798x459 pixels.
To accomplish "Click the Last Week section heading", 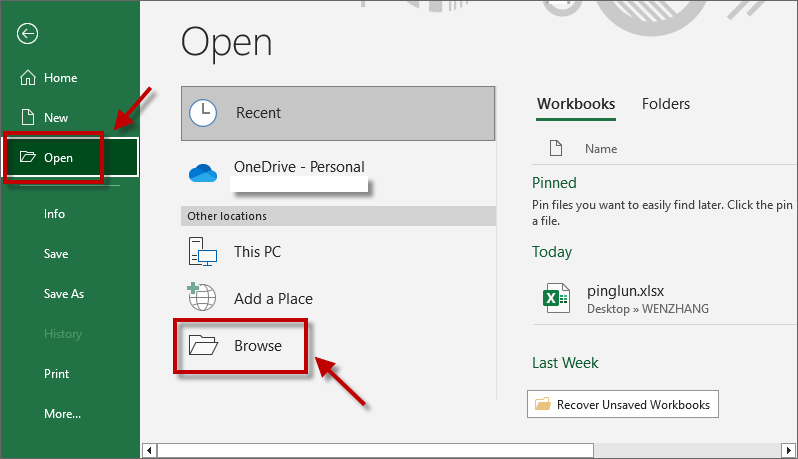I will (565, 363).
